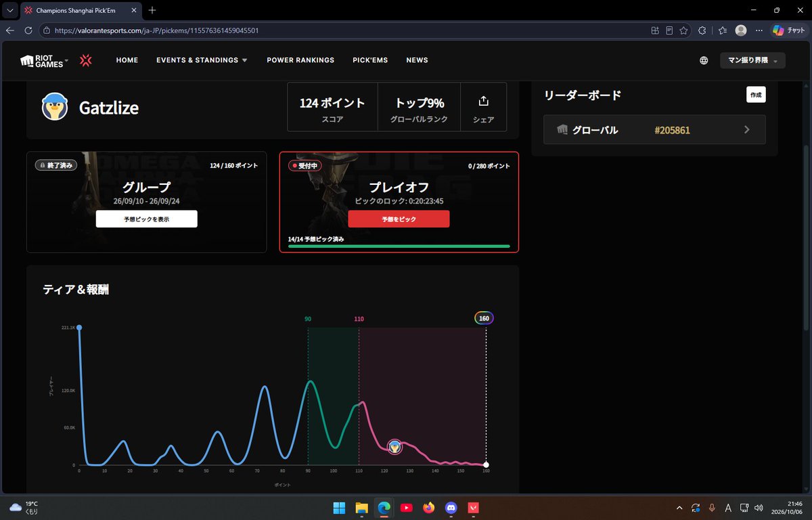Image resolution: width=812 pixels, height=520 pixels.
Task: Click the 終了済み status badge on グループ card
Action: pos(55,165)
